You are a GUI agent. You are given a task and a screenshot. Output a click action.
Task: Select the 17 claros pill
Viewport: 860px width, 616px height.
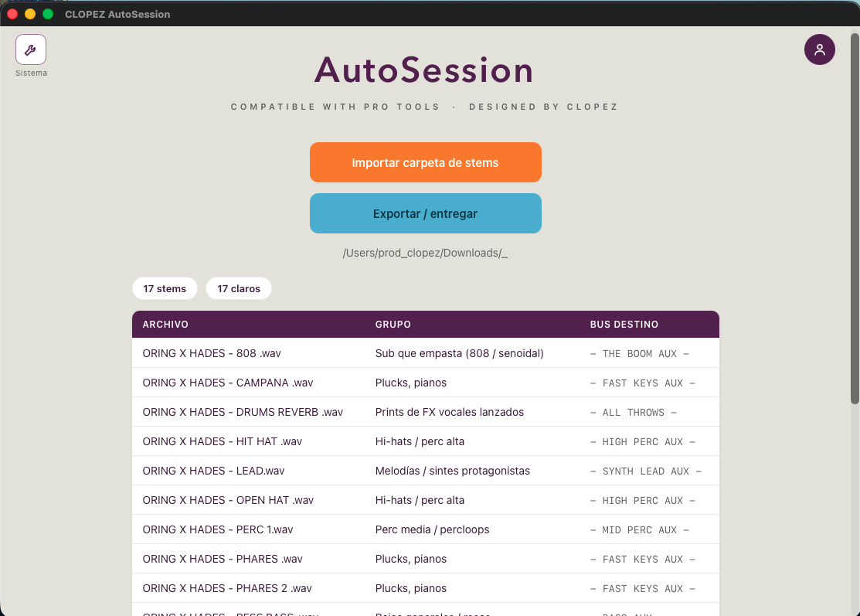coord(239,288)
